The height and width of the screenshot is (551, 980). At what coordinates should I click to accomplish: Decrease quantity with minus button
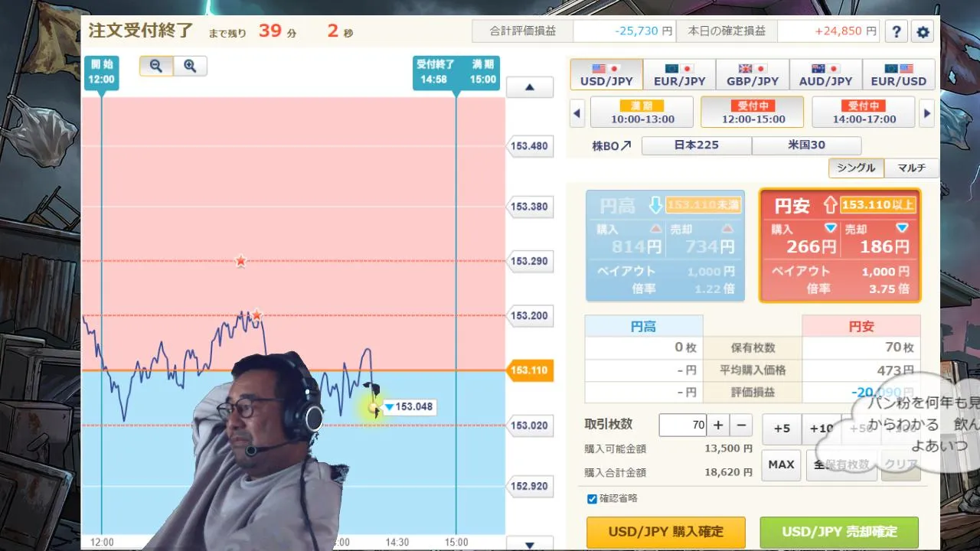pos(740,425)
